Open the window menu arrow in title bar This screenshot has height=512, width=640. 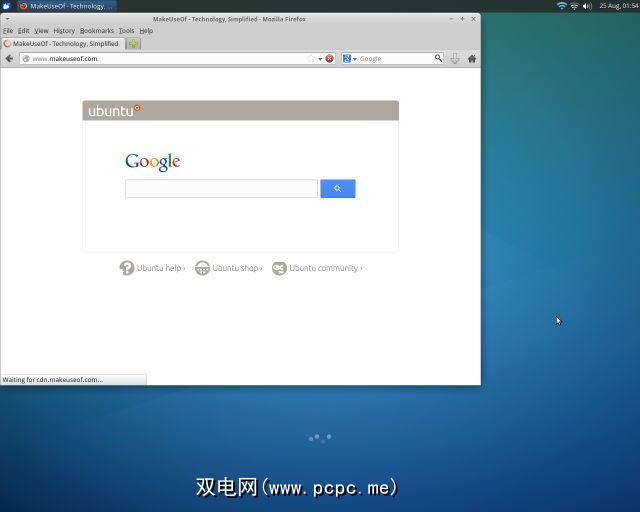tap(7, 19)
